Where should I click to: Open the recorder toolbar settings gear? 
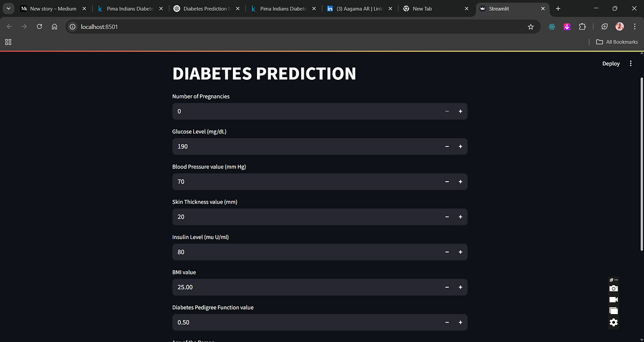(x=613, y=322)
